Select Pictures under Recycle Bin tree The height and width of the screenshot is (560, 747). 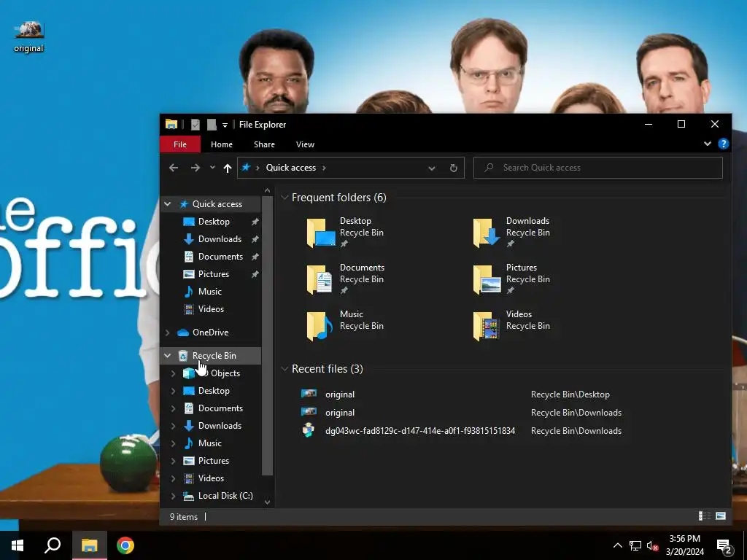pos(214,461)
